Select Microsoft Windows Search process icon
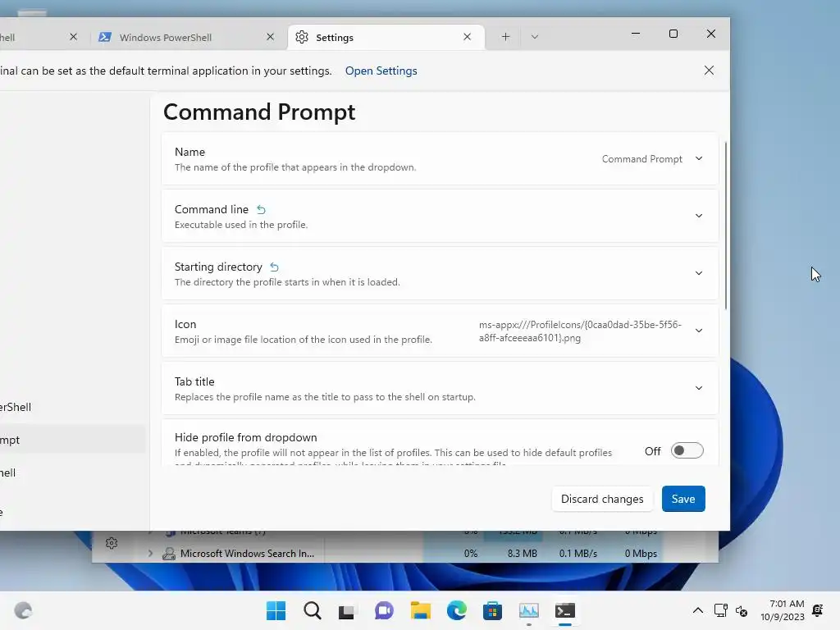Viewport: 840px width, 630px height. tap(169, 554)
